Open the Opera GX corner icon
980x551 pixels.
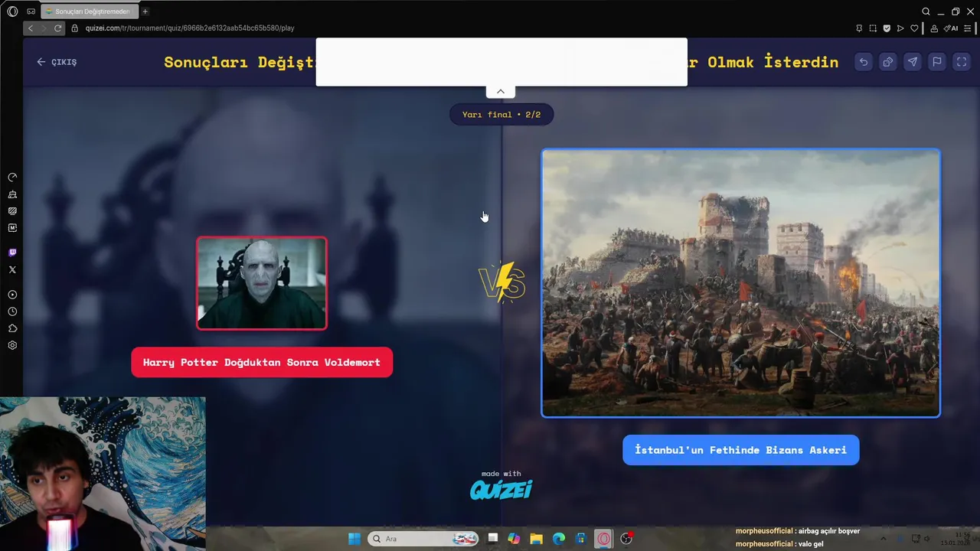(31, 11)
